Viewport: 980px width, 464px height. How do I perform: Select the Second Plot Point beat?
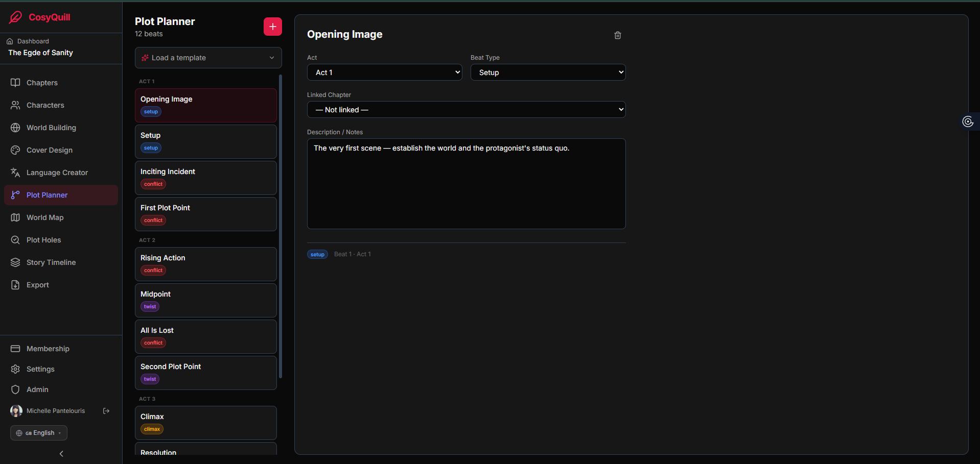click(206, 373)
